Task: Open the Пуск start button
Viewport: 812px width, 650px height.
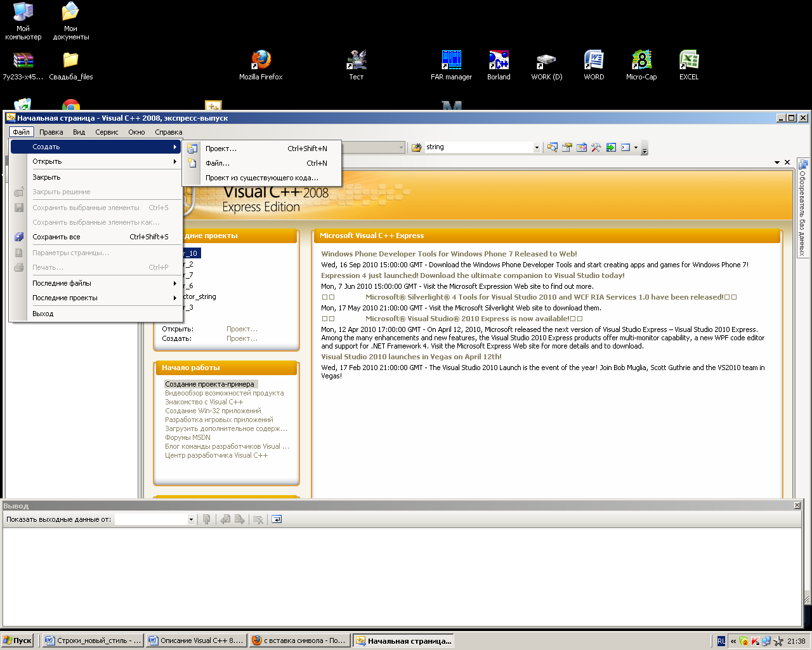Action: [18, 640]
